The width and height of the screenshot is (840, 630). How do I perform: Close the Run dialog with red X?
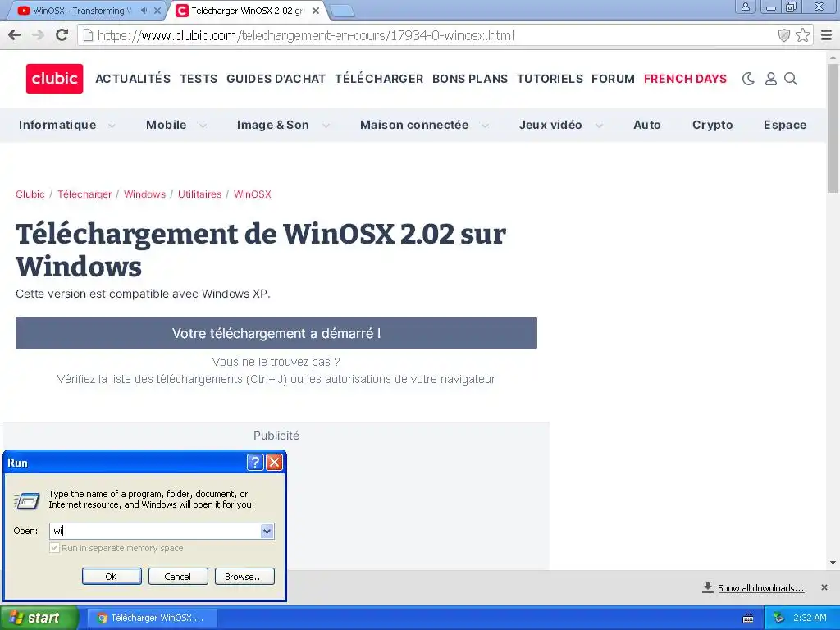tap(274, 463)
